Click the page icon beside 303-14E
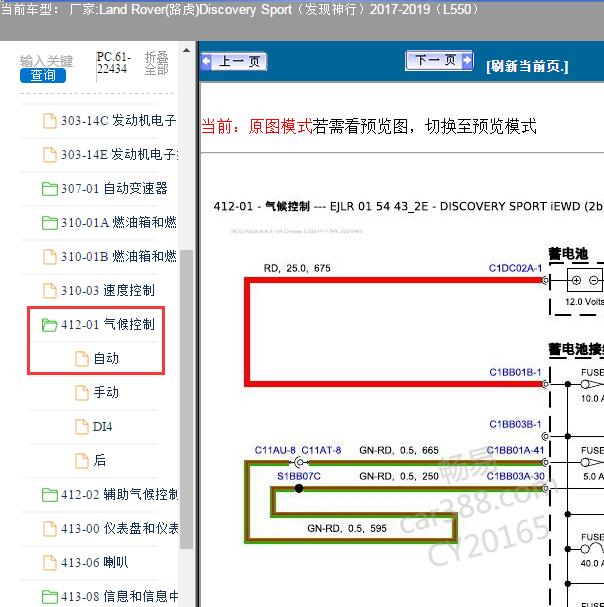Screen dimensions: 604x607 click(49, 155)
